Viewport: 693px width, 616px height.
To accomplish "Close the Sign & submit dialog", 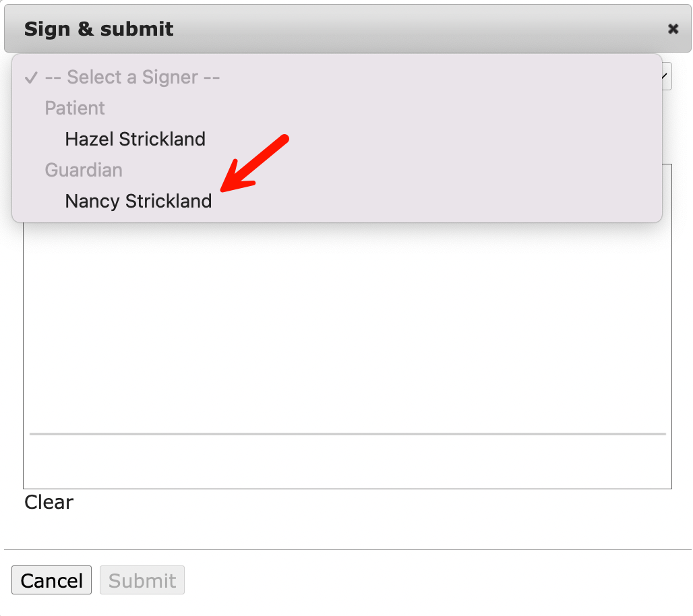I will pos(673,29).
